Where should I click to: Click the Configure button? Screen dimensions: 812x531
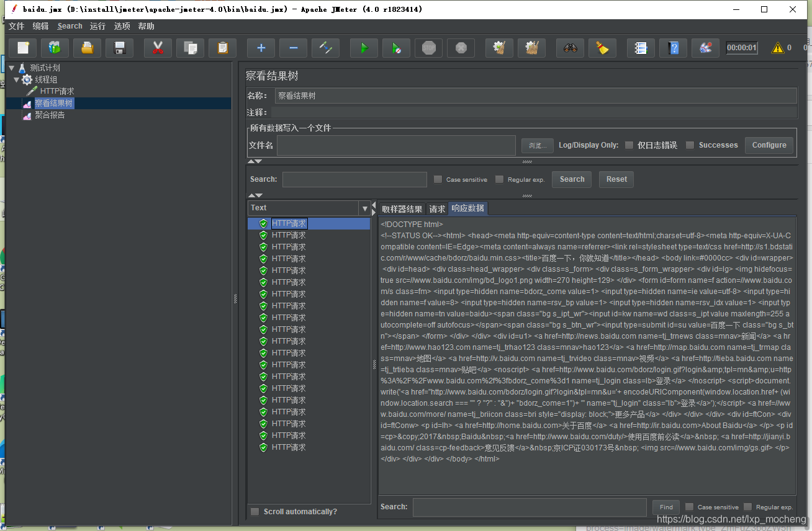pos(769,145)
